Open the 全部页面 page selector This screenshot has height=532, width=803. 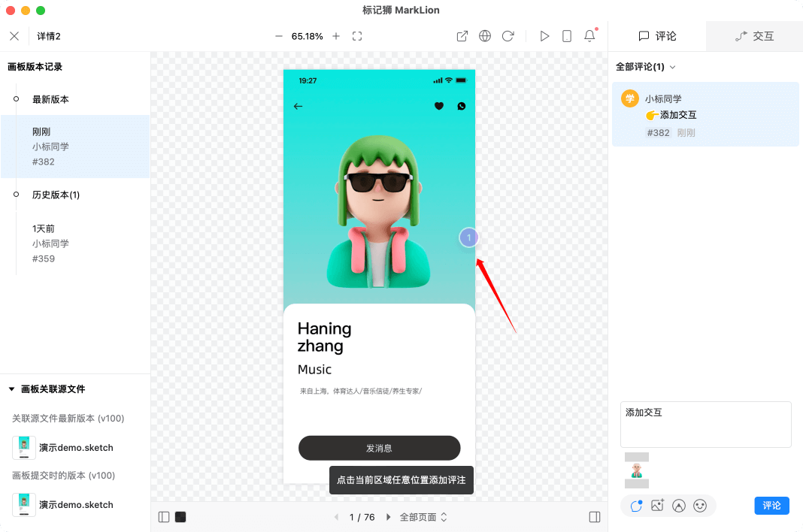418,517
